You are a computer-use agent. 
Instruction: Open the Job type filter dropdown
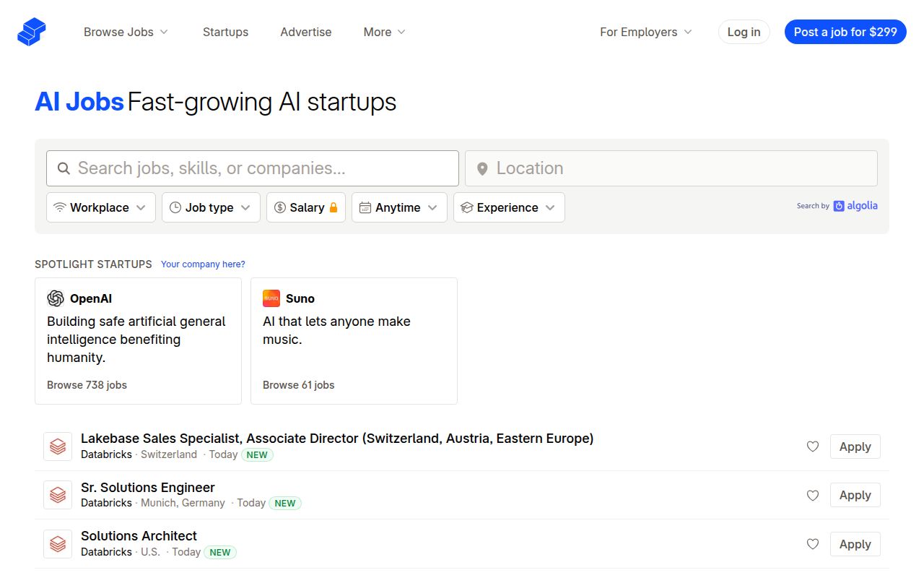pyautogui.click(x=211, y=207)
